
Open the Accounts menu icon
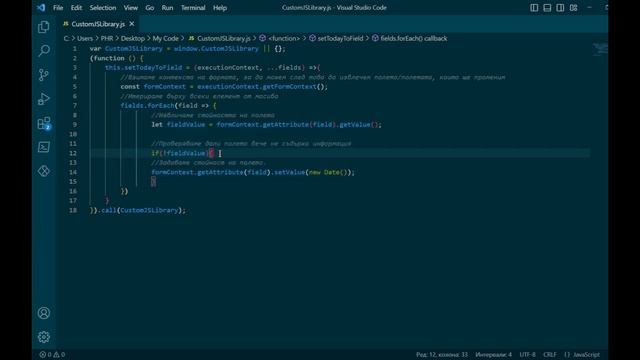pyautogui.click(x=44, y=313)
